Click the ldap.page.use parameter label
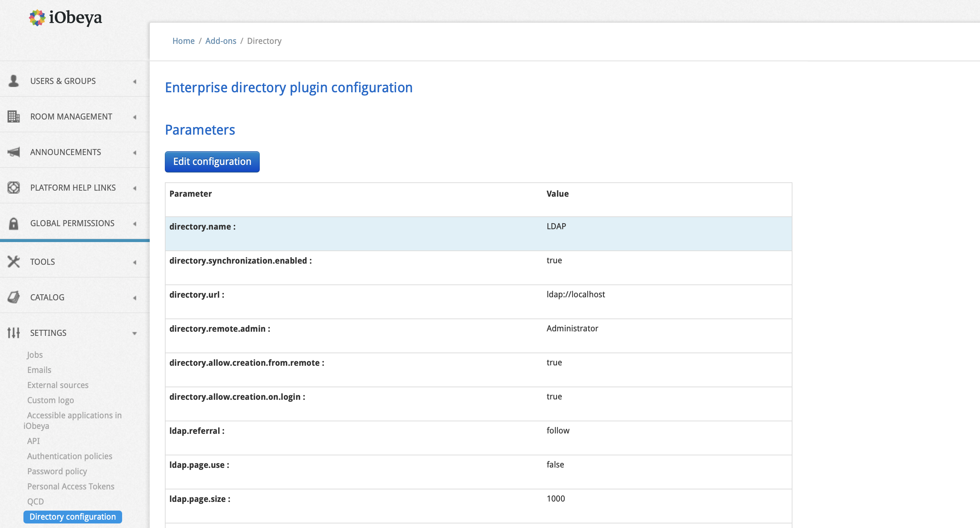 coord(199,465)
